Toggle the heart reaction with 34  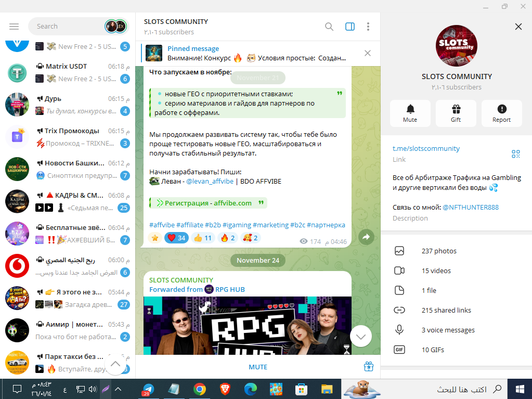[x=176, y=238]
